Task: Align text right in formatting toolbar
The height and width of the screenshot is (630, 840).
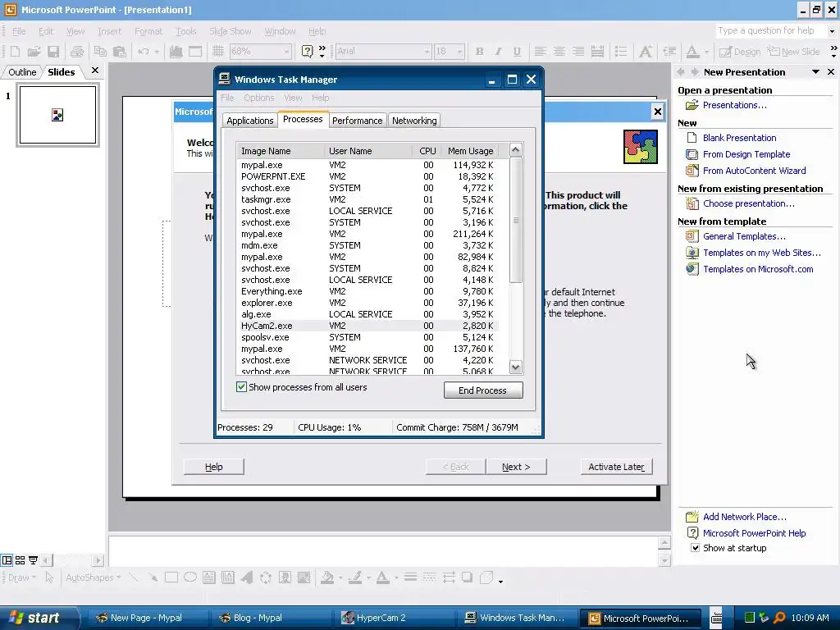Action: (578, 52)
